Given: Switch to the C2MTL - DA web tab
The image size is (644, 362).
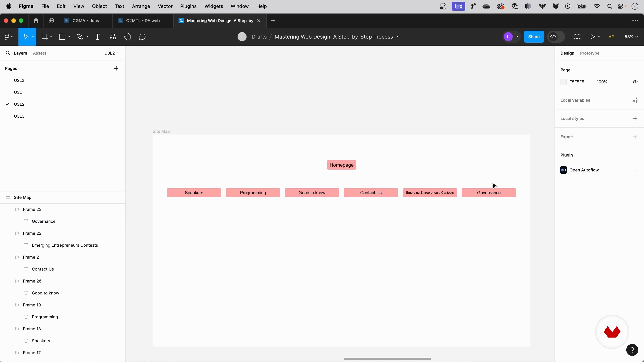Looking at the screenshot, I should tap(143, 21).
